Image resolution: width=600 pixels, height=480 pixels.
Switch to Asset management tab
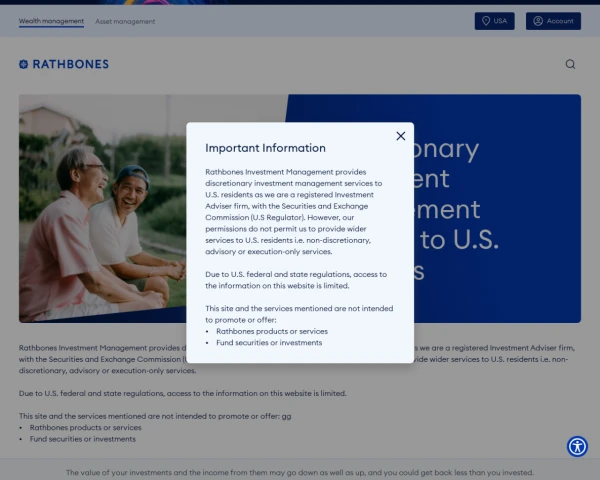click(125, 22)
